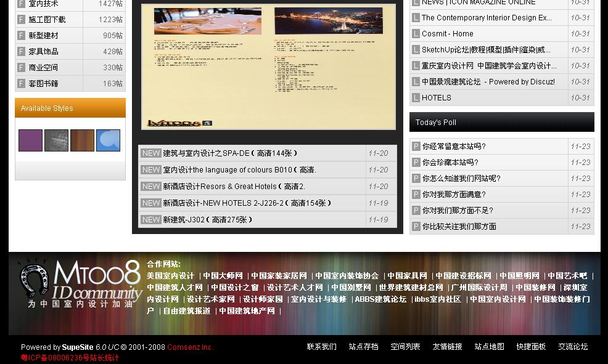This screenshot has width=608, height=364.
Task: Open 交流论坛 in footer menu
Action: click(573, 347)
